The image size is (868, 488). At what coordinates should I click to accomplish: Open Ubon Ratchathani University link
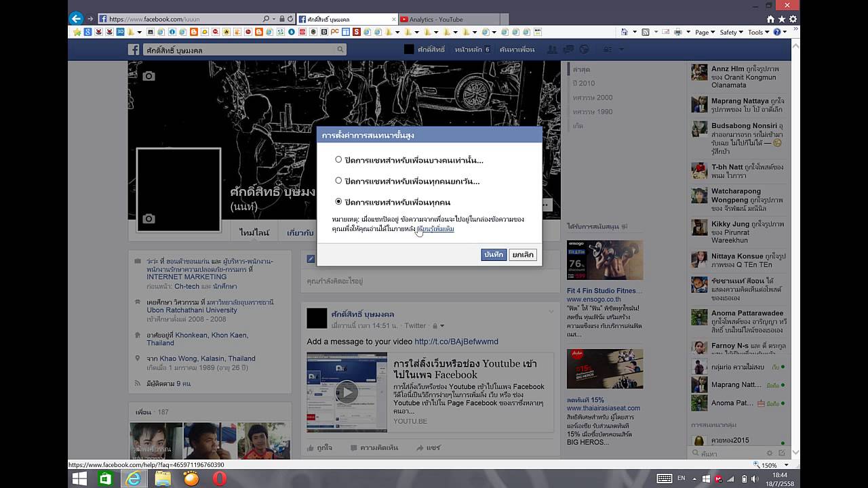click(x=192, y=310)
